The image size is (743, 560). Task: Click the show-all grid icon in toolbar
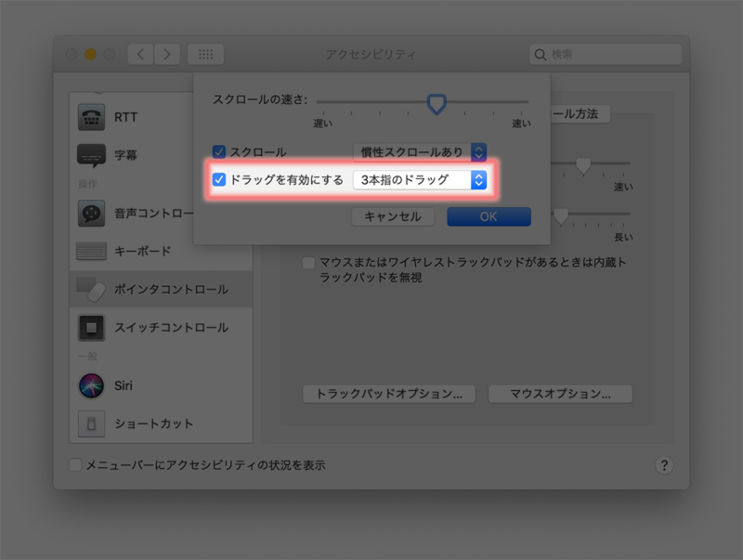pyautogui.click(x=205, y=54)
